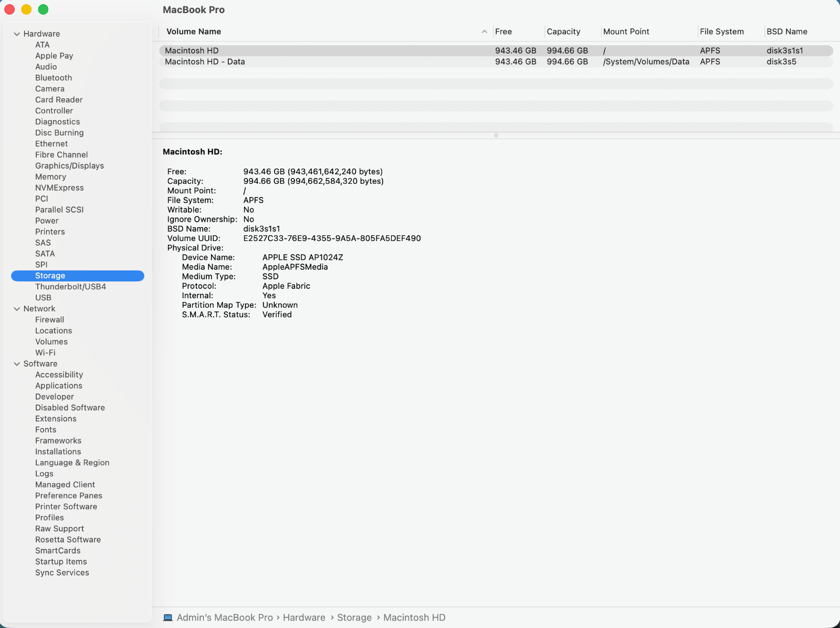View Diagnostics information
This screenshot has height=628, width=840.
58,122
